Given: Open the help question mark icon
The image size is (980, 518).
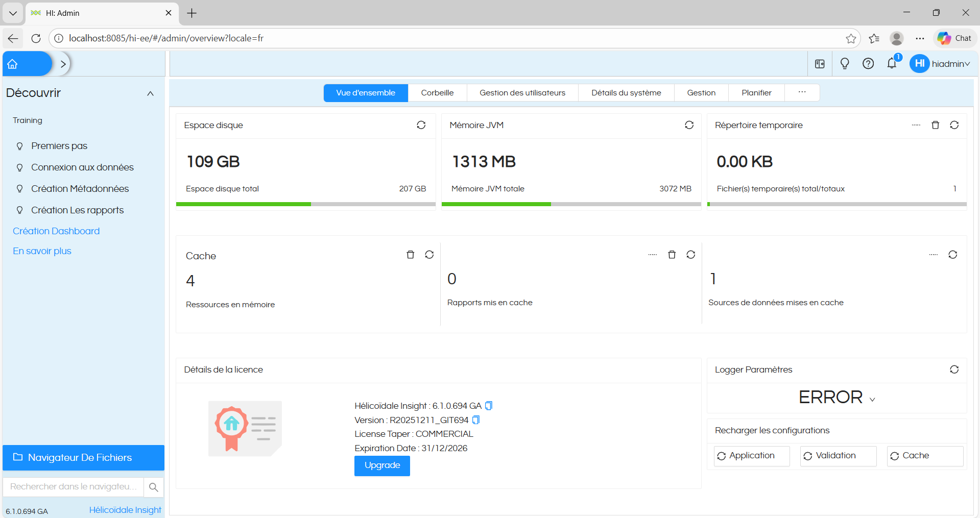Looking at the screenshot, I should 868,64.
